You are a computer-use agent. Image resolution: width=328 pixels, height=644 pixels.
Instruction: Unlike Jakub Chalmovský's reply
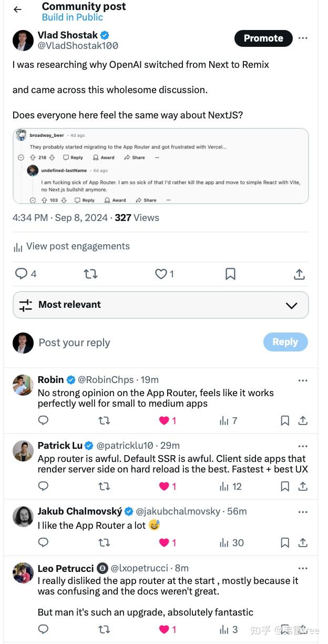[163, 542]
